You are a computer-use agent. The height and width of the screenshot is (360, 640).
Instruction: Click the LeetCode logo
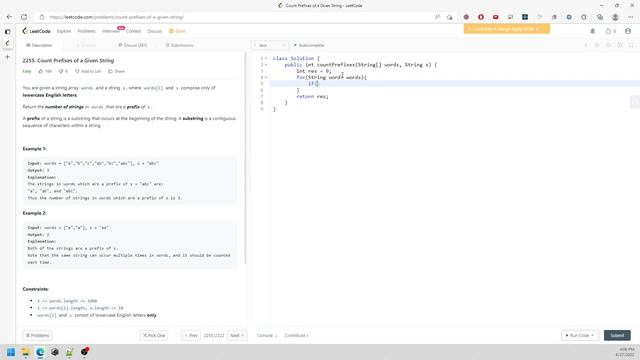click(36, 31)
